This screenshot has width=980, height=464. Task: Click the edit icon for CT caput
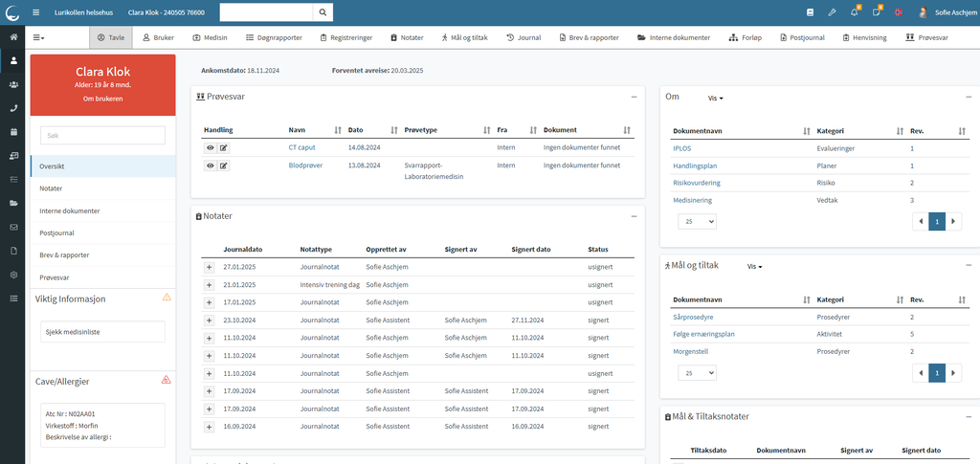tap(224, 148)
